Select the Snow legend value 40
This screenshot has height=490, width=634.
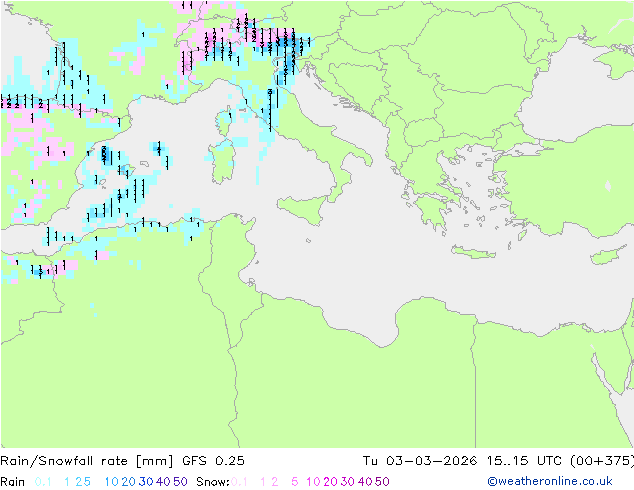coord(365,482)
